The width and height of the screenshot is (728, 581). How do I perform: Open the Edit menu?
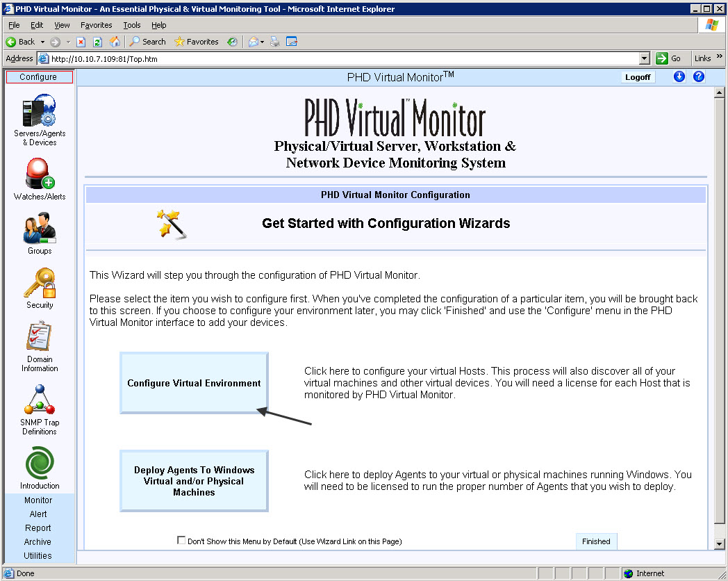37,25
